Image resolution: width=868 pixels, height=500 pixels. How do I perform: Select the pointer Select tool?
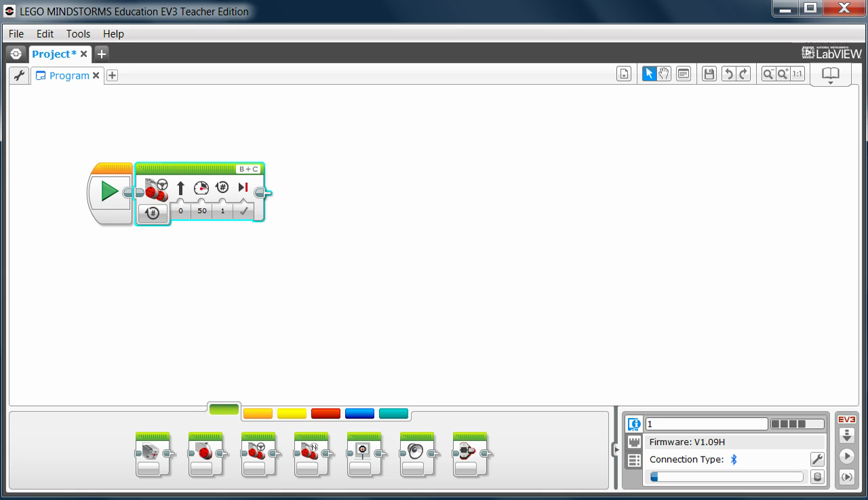(649, 75)
